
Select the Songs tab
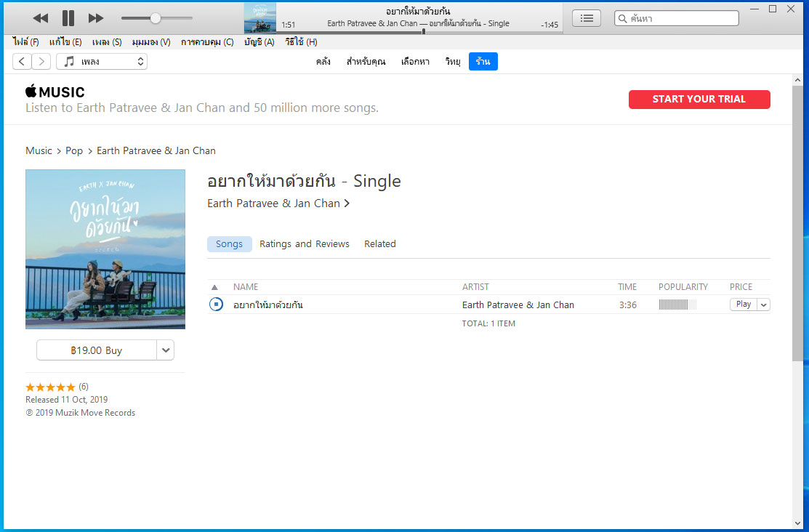[x=229, y=244]
